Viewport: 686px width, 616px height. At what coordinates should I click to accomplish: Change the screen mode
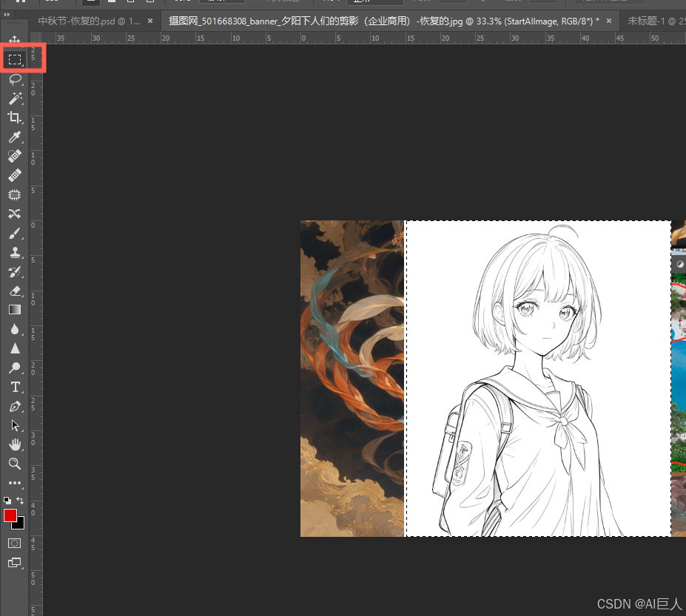click(x=15, y=563)
